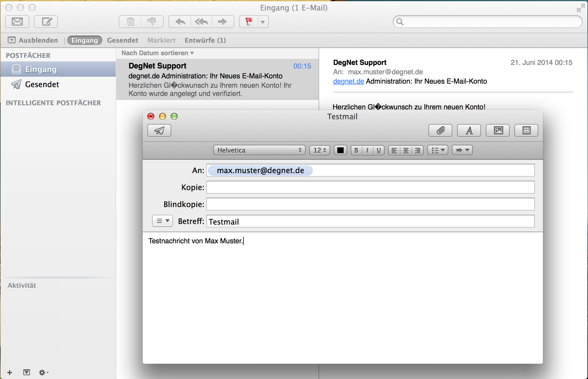Screen dimensions: 588x379
Task: Send the message with paper plane button
Action: (x=159, y=130)
